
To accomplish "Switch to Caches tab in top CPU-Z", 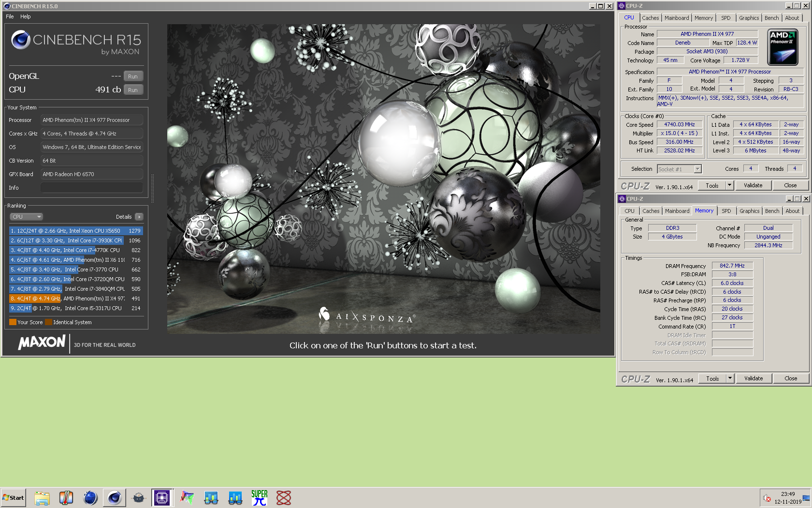I will (x=651, y=18).
